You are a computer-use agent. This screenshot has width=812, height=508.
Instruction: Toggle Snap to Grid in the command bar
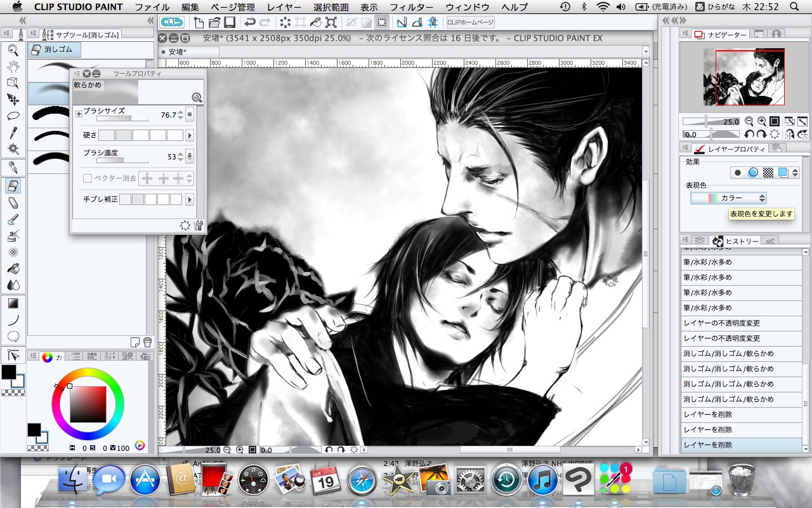point(433,23)
